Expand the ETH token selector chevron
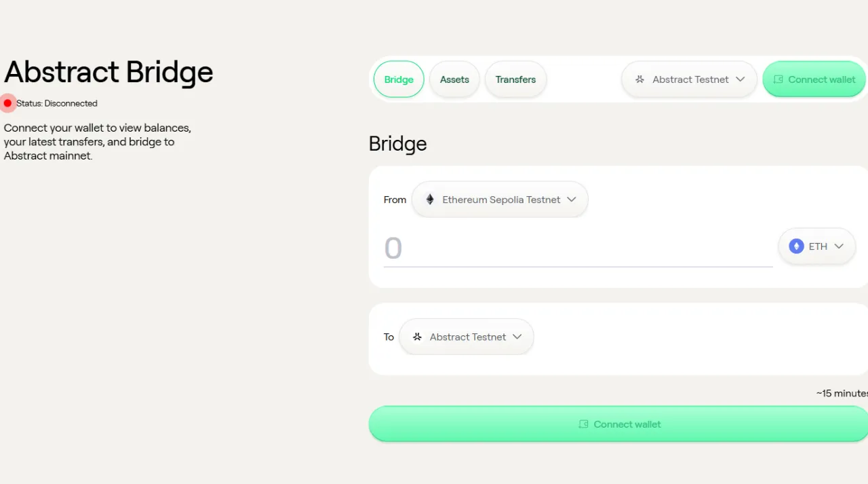This screenshot has width=868, height=484. coord(839,246)
